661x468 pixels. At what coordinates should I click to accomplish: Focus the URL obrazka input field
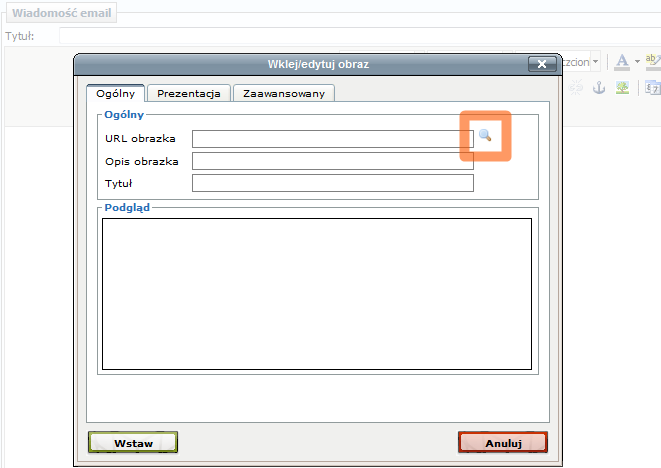point(332,138)
